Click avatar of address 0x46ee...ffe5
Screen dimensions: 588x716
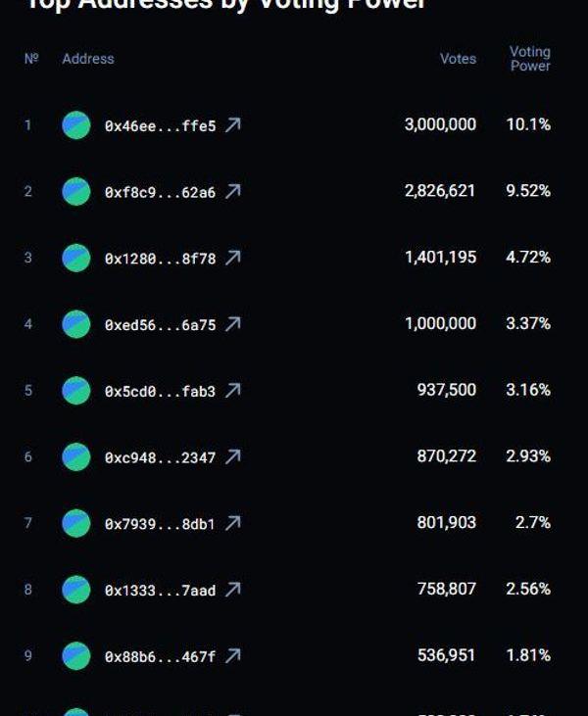click(x=76, y=125)
